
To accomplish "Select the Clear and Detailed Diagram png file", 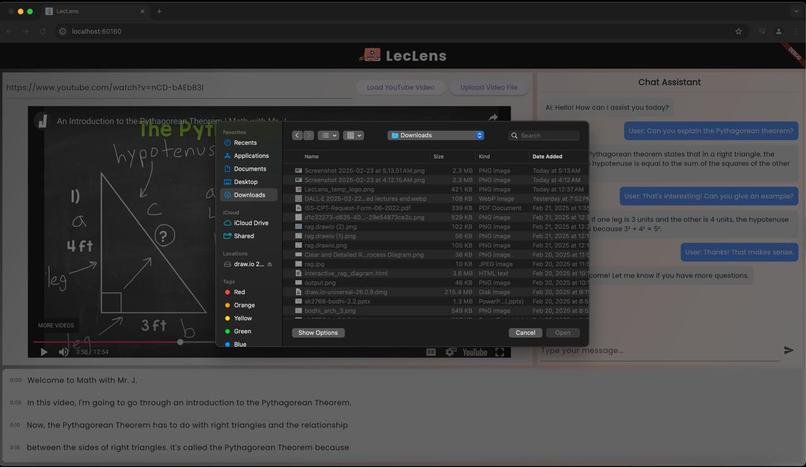I will (435, 254).
